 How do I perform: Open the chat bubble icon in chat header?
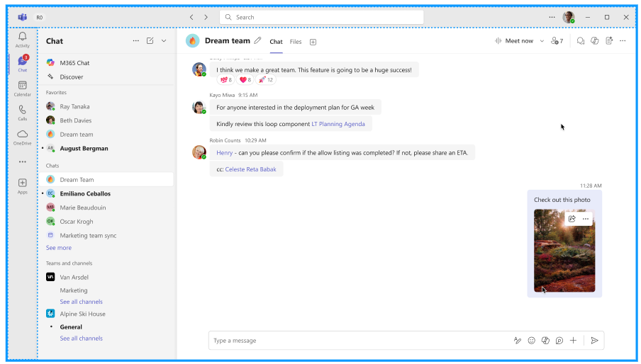click(x=581, y=41)
